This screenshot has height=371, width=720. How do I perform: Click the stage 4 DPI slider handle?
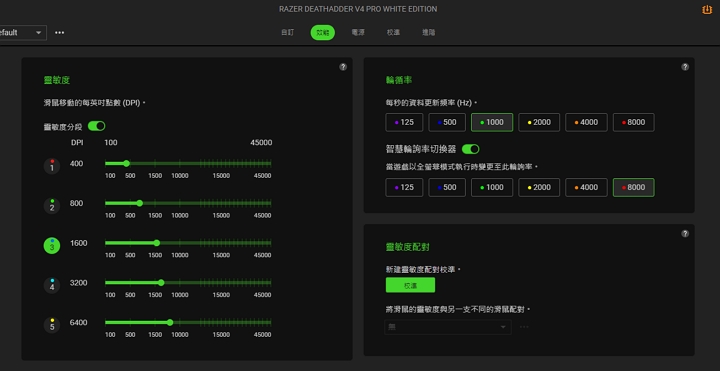click(x=161, y=282)
